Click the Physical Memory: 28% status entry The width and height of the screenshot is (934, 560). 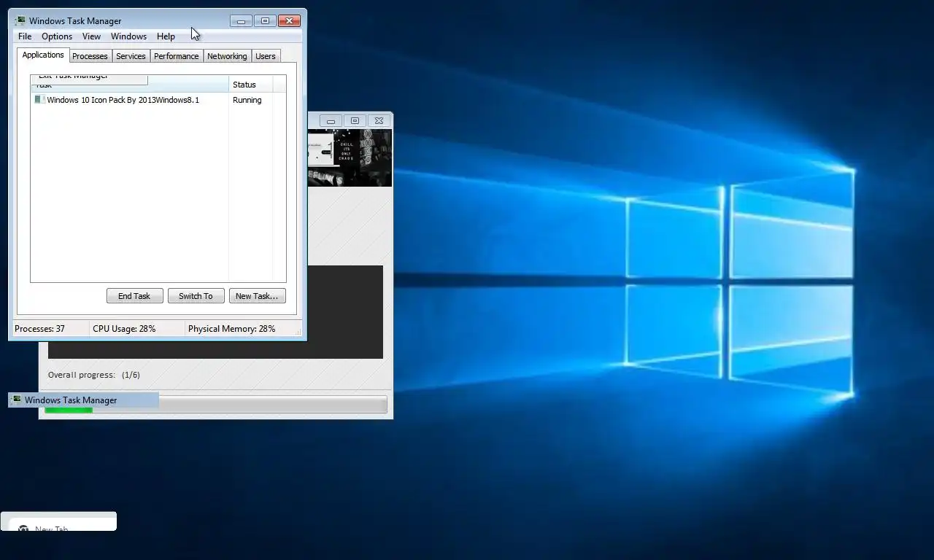click(x=231, y=329)
